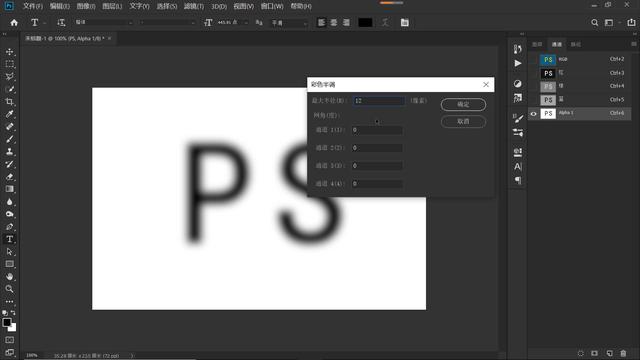This screenshot has width=640, height=360.
Task: Toggle the Character and Paragraph panels button
Action: pos(404,22)
